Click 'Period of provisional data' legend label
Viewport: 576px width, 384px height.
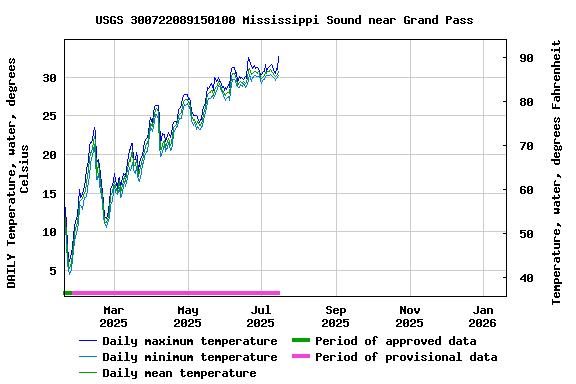click(x=406, y=357)
